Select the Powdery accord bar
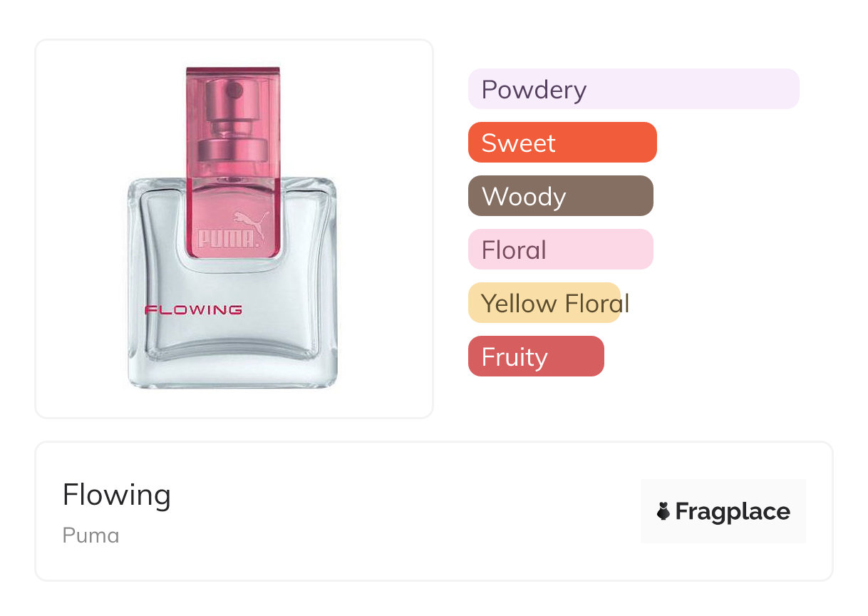 pyautogui.click(x=633, y=89)
